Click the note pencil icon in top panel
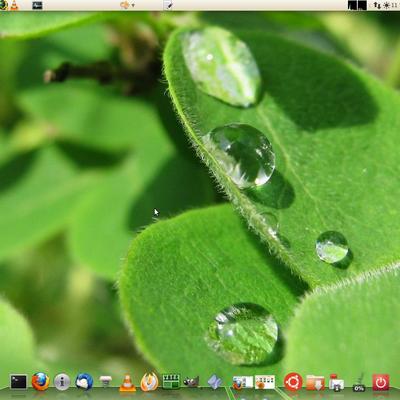 pos(168,5)
